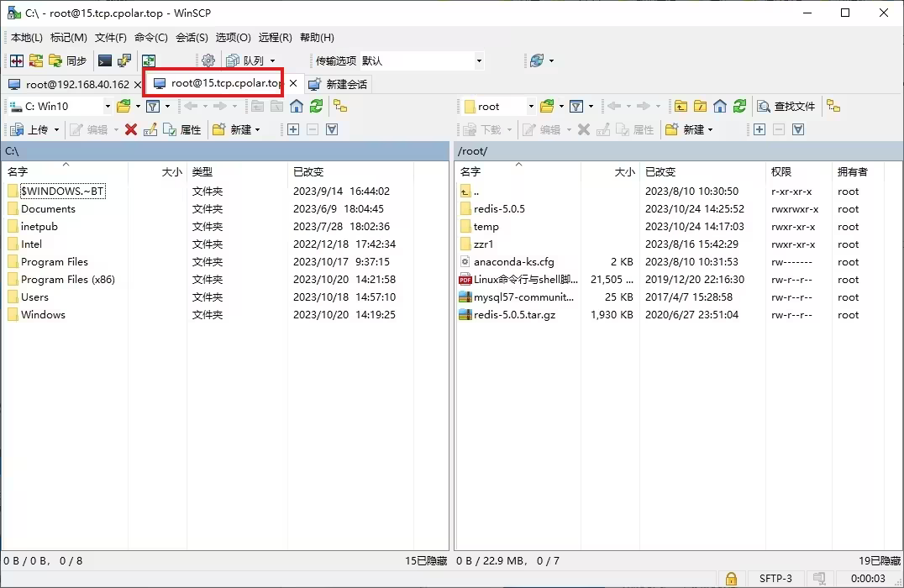
Task: Open local 属性 properties button
Action: 182,129
